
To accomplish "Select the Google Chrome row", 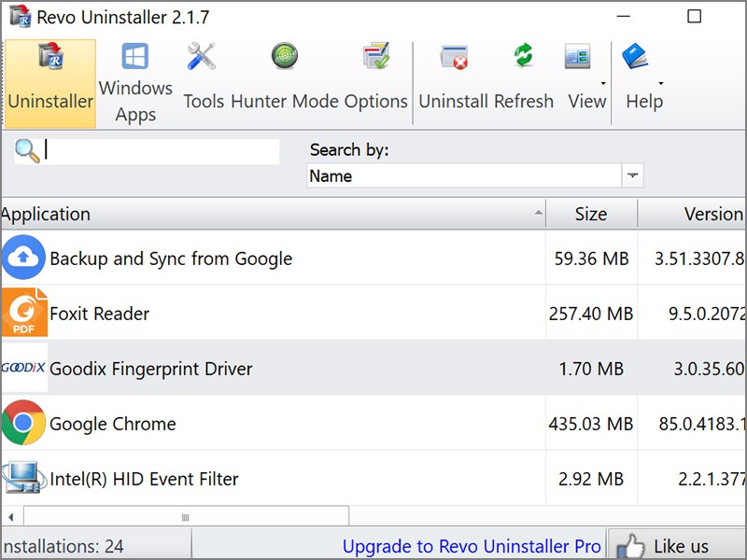I will point(373,423).
